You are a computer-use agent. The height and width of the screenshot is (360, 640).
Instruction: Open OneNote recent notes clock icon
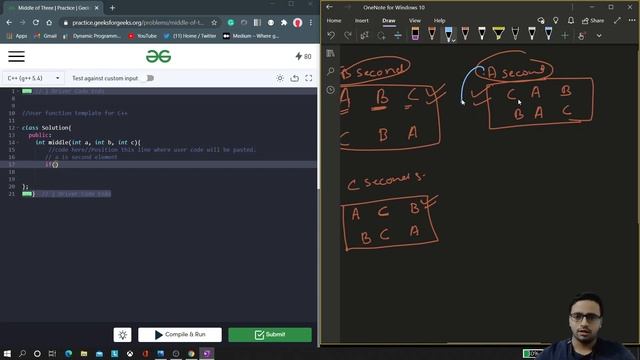click(331, 90)
